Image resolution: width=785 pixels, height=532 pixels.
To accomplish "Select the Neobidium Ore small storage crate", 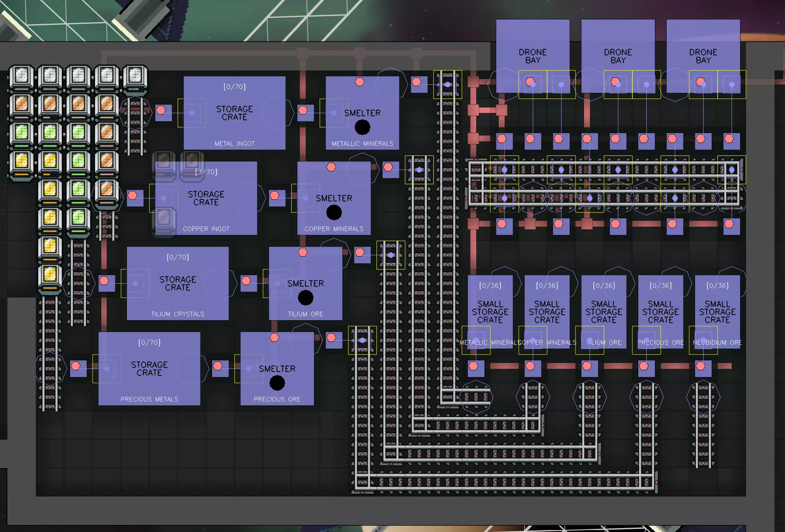I will point(717,312).
